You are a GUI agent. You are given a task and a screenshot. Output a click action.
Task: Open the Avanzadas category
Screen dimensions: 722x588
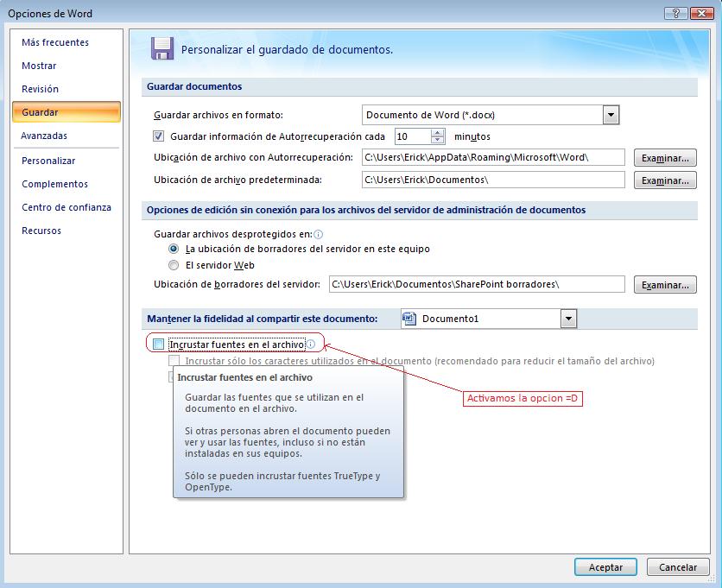[x=44, y=136]
